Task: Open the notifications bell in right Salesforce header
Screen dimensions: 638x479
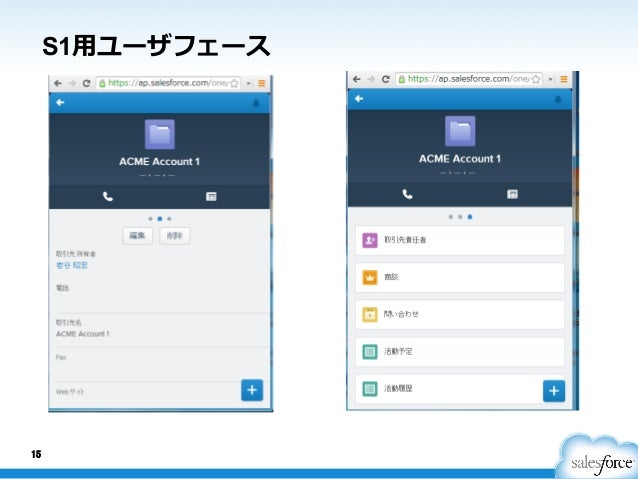Action: point(558,99)
